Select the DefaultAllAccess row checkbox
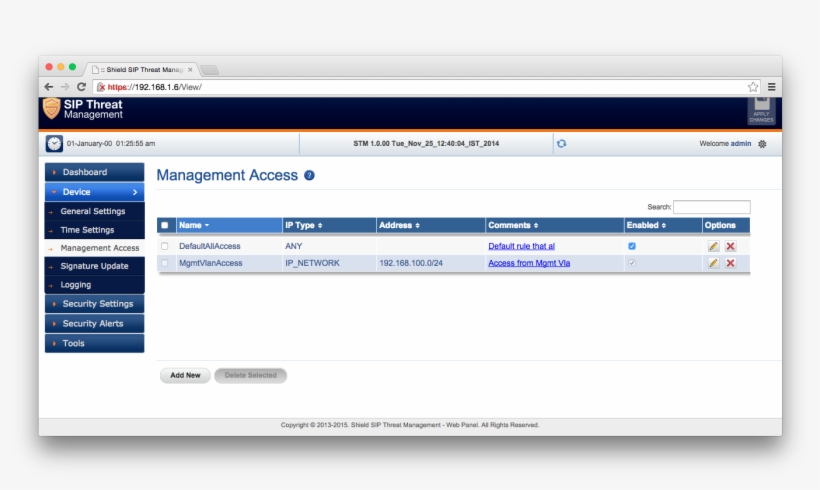 (x=165, y=246)
